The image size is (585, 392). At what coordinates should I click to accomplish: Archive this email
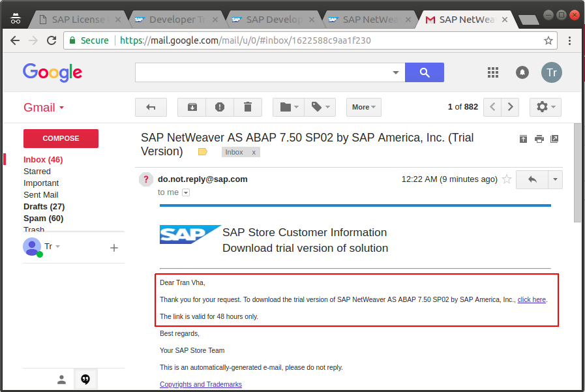click(x=192, y=108)
